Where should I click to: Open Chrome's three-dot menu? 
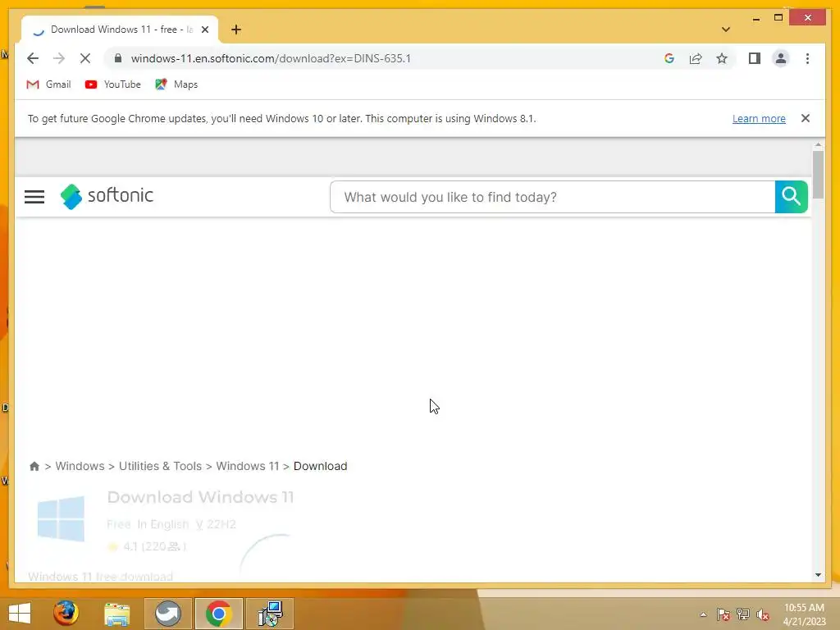coord(807,58)
